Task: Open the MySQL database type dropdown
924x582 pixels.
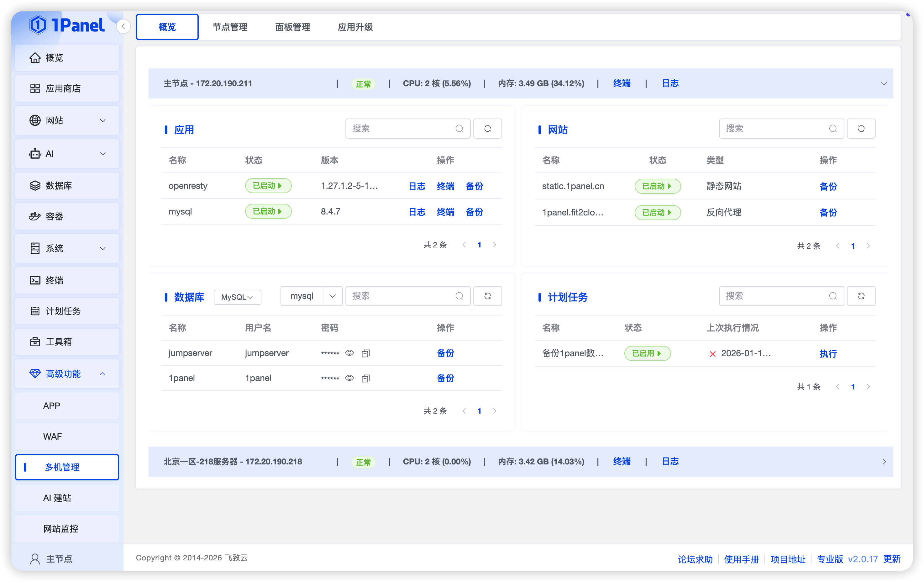Action: (x=237, y=297)
